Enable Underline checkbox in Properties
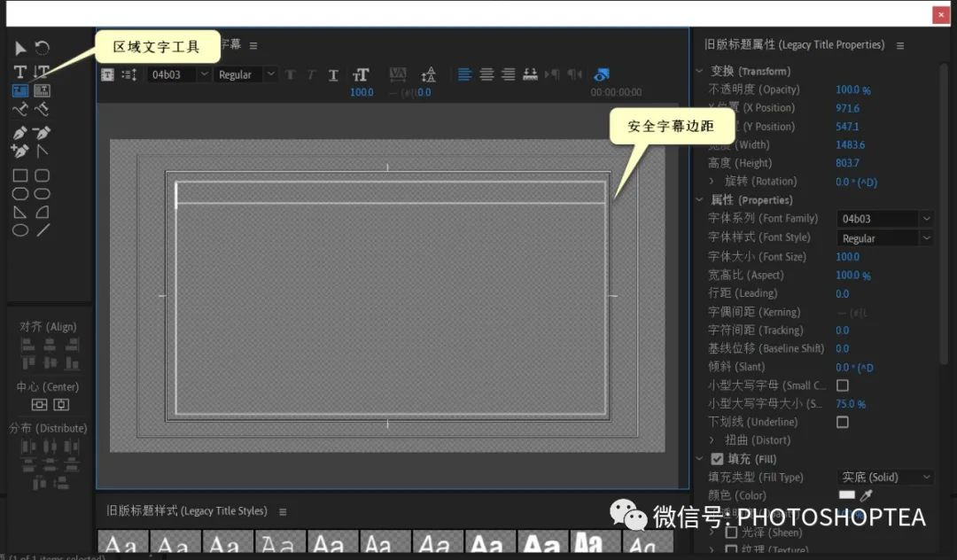957x560 pixels. click(843, 422)
